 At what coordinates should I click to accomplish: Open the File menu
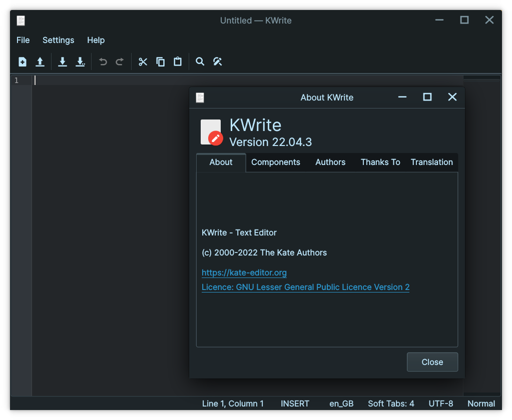point(23,40)
